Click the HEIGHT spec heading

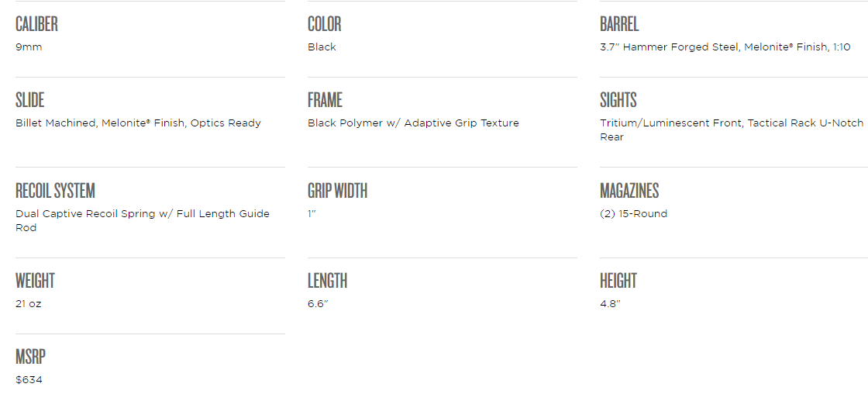click(618, 281)
